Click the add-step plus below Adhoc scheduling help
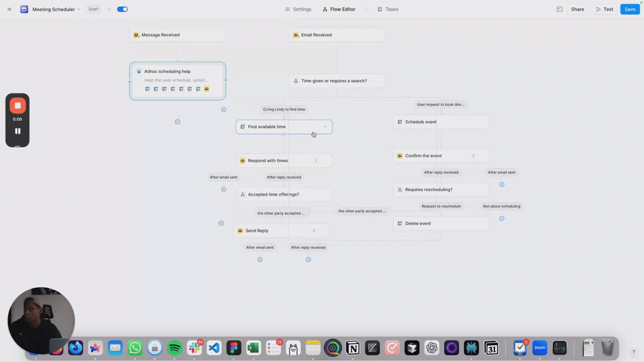Screen dimensions: 644x362 (x=177, y=122)
